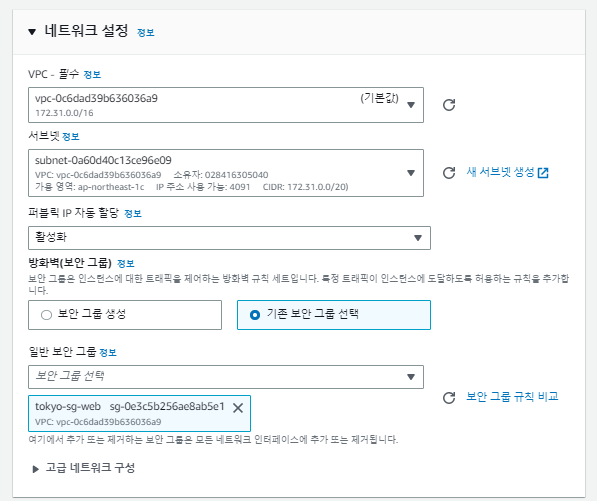This screenshot has width=597, height=501.
Task: Remove tokyo-sg-web security group with X
Action: pos(238,408)
